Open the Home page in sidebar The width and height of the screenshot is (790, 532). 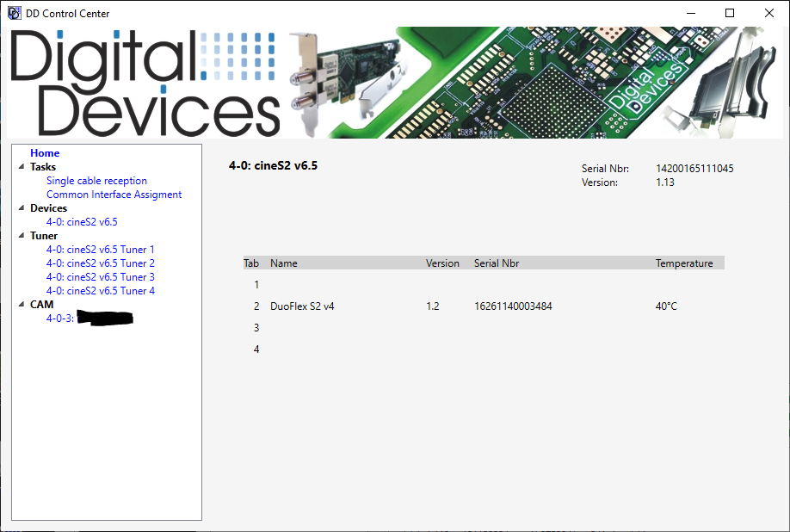coord(45,153)
